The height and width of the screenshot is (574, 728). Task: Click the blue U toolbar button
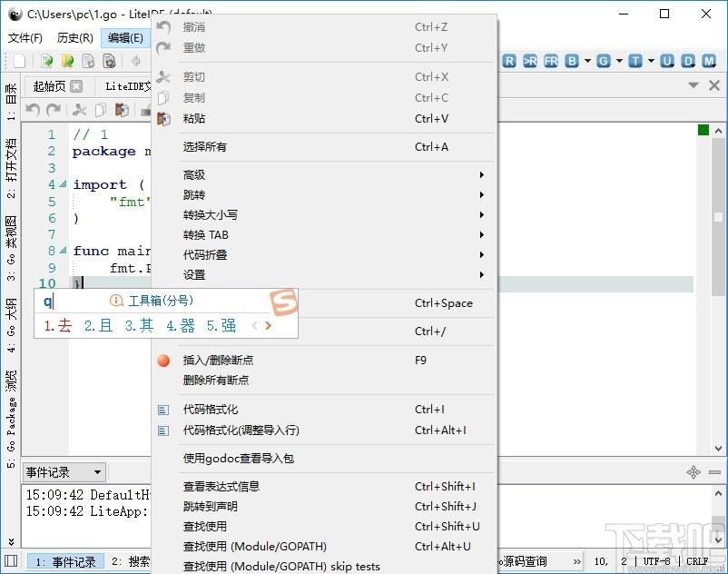[x=667, y=61]
